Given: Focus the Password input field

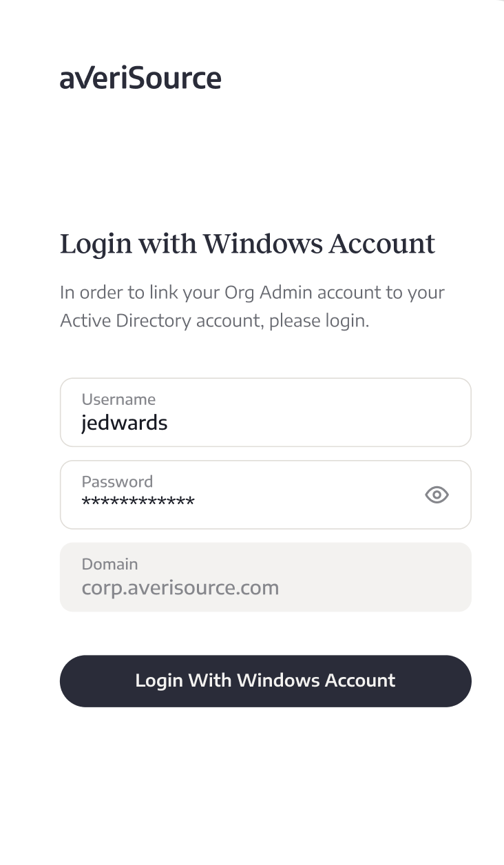Looking at the screenshot, I should pos(266,494).
